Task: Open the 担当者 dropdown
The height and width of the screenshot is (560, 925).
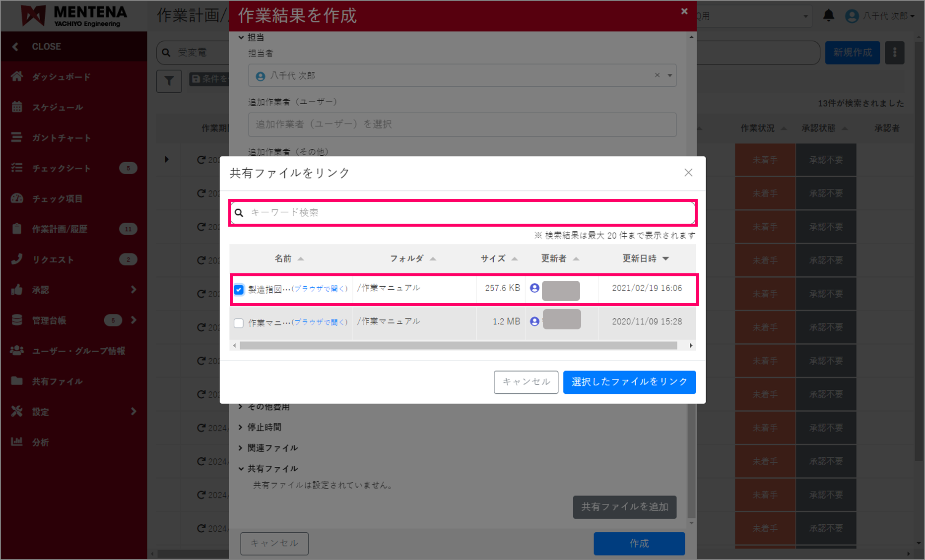Action: (x=669, y=75)
